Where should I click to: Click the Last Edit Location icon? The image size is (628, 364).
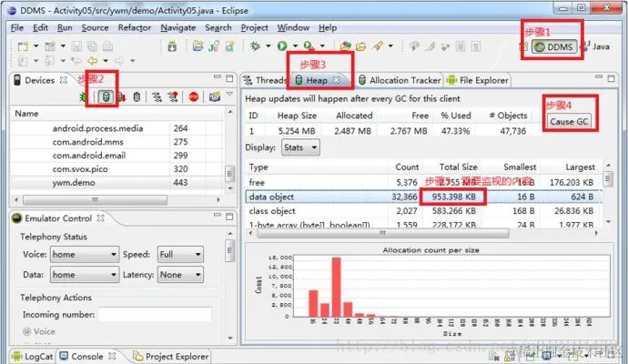tap(76, 61)
